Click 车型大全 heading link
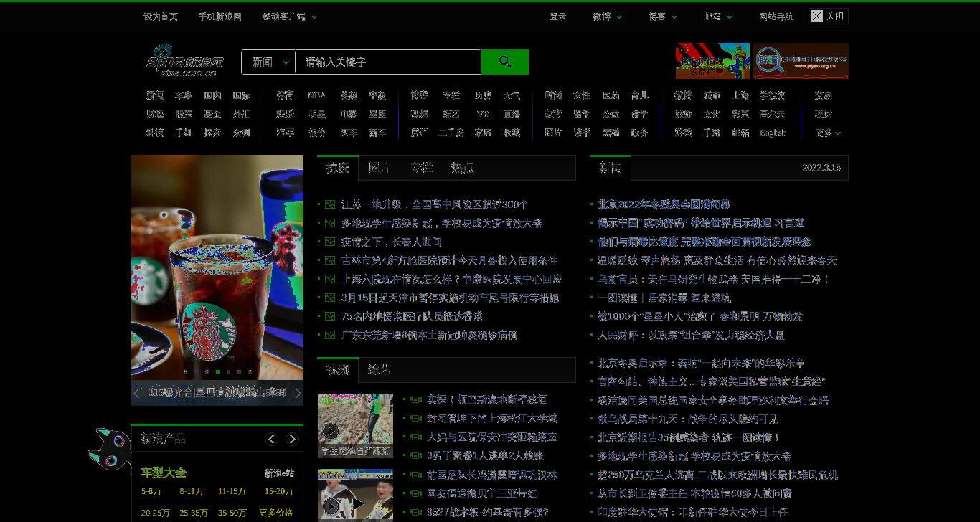980x522 pixels. tap(164, 473)
